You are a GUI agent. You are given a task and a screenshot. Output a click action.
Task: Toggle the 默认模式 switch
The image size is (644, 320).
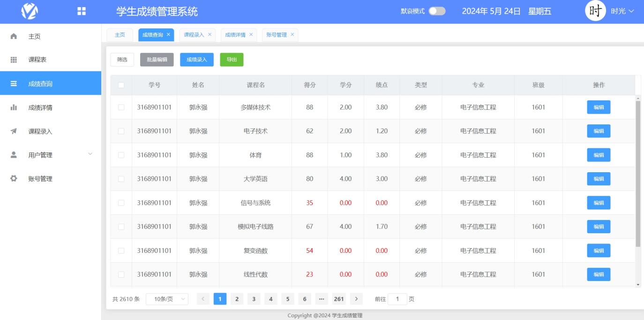[436, 10]
